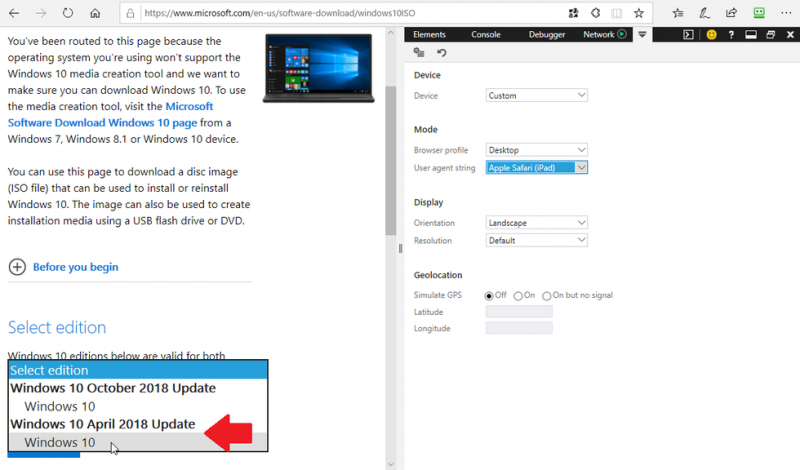This screenshot has height=470, width=800.
Task: Select On but no signal GPS option
Action: click(x=546, y=296)
